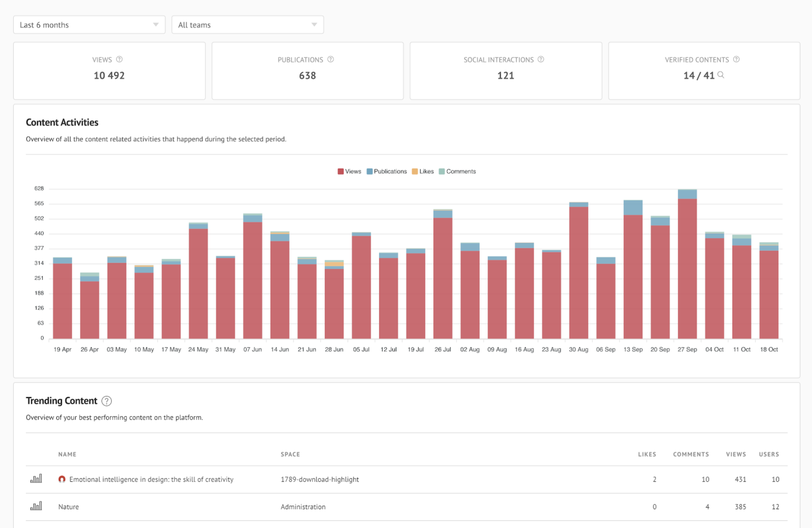Screen dimensions: 812x528
Task: Click the 1789-download-highlight space name
Action: coord(320,479)
